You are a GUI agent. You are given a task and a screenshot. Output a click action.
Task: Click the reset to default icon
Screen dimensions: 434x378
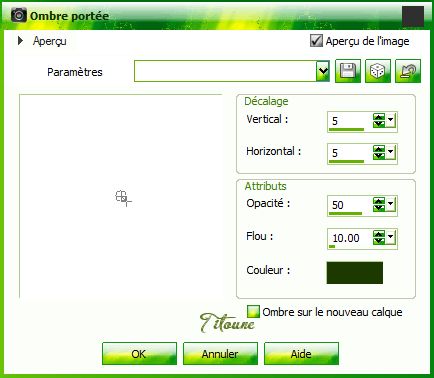tap(408, 71)
